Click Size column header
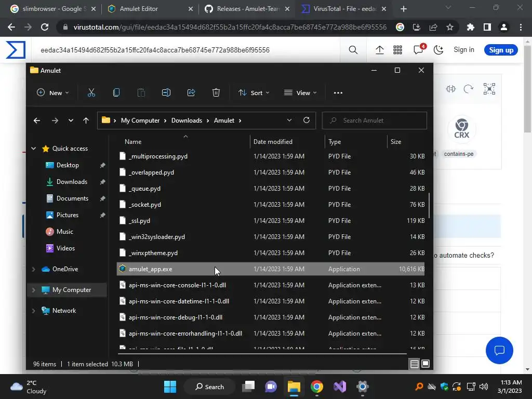The height and width of the screenshot is (399, 532). (x=406, y=141)
